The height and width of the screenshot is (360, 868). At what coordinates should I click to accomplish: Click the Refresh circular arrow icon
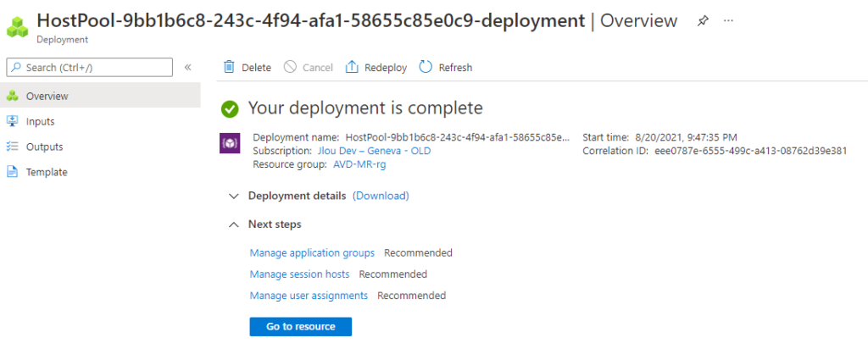pyautogui.click(x=426, y=68)
